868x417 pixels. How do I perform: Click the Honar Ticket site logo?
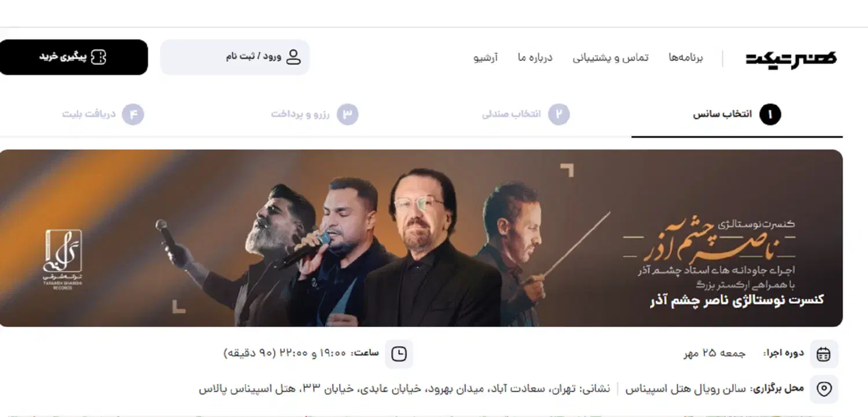coord(790,58)
